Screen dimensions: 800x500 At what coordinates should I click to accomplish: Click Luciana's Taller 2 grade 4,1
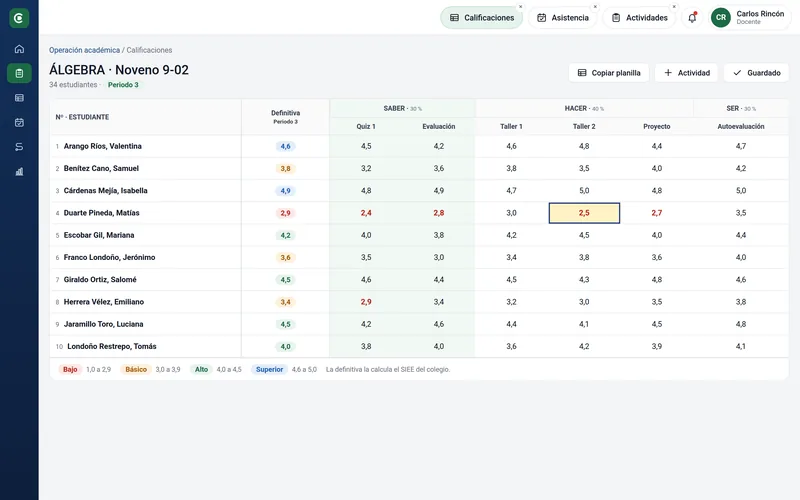pyautogui.click(x=584, y=324)
